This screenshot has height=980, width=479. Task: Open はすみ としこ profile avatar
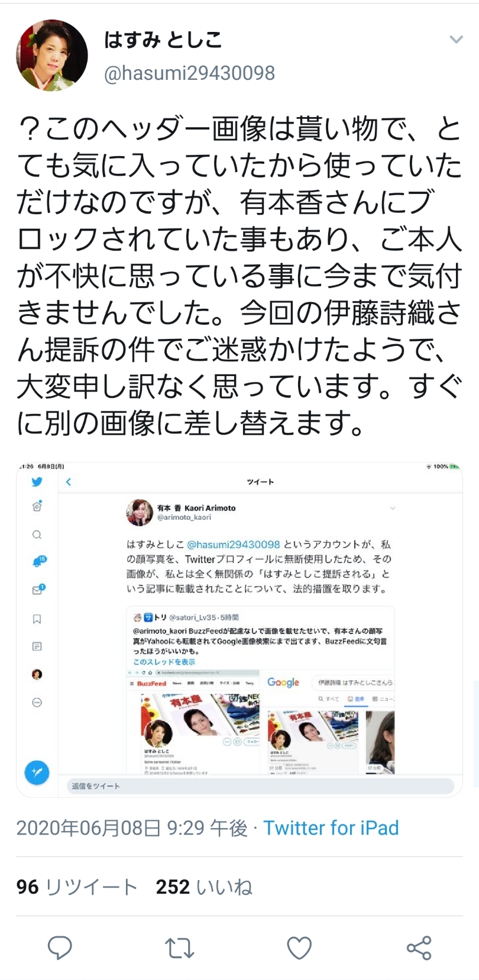click(x=52, y=55)
